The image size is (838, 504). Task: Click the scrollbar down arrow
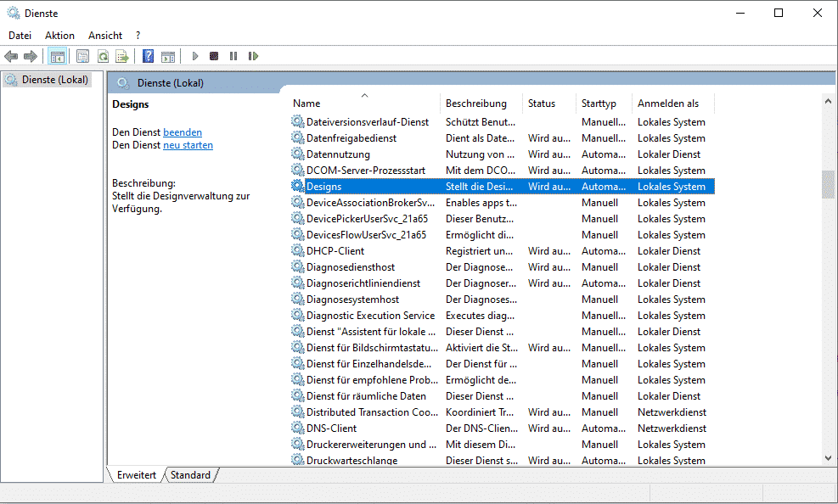(x=828, y=458)
